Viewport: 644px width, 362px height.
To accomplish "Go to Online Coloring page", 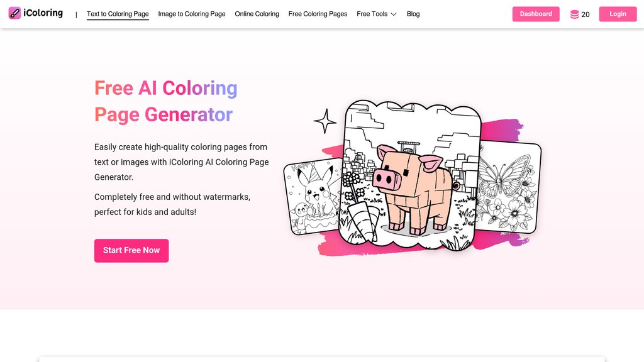I will point(257,14).
